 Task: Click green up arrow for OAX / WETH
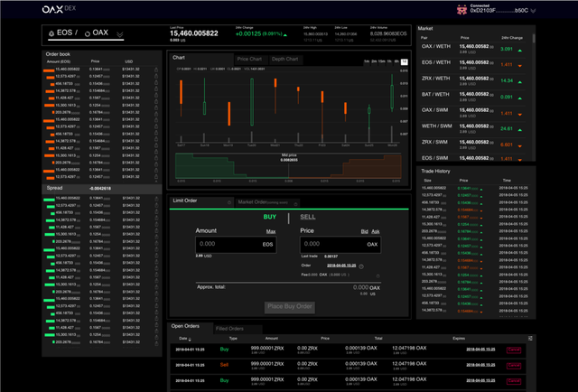pyautogui.click(x=520, y=51)
